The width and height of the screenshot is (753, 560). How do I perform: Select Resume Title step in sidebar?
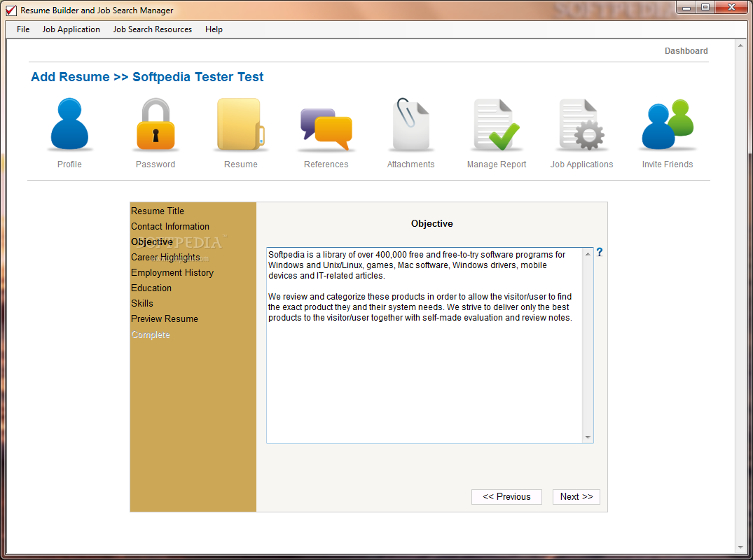(158, 211)
